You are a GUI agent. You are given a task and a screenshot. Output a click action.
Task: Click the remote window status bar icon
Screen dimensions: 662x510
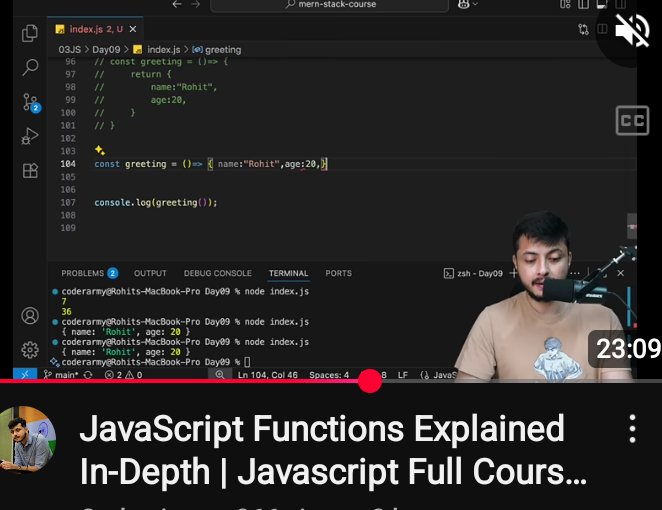25,374
